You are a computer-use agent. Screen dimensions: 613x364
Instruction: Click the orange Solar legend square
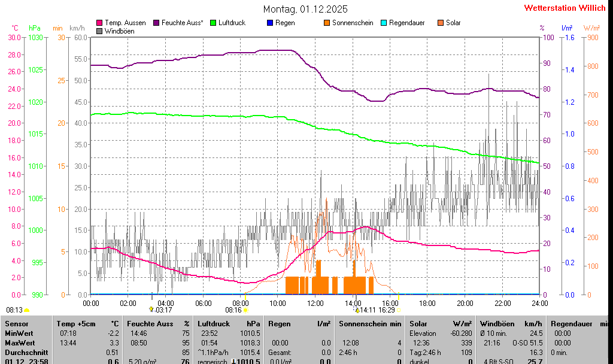click(x=441, y=23)
